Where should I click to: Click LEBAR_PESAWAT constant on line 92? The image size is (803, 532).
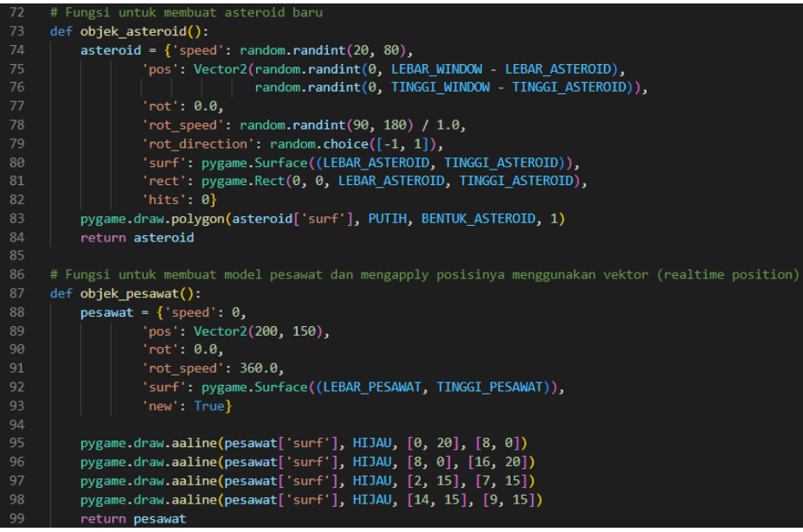tap(372, 387)
